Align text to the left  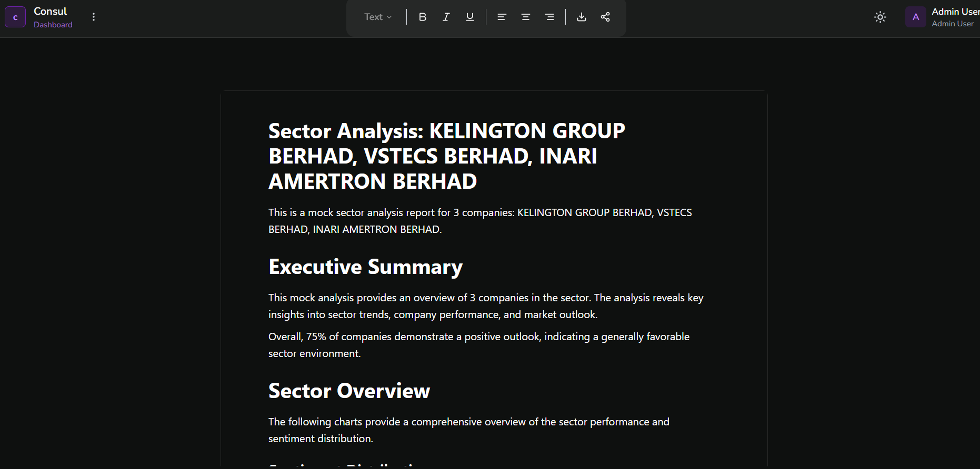(x=502, y=17)
